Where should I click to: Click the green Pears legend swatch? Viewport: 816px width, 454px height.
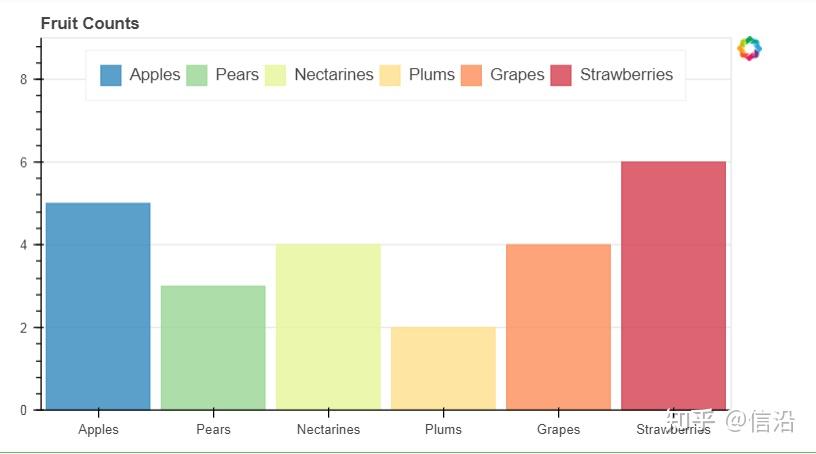[197, 75]
